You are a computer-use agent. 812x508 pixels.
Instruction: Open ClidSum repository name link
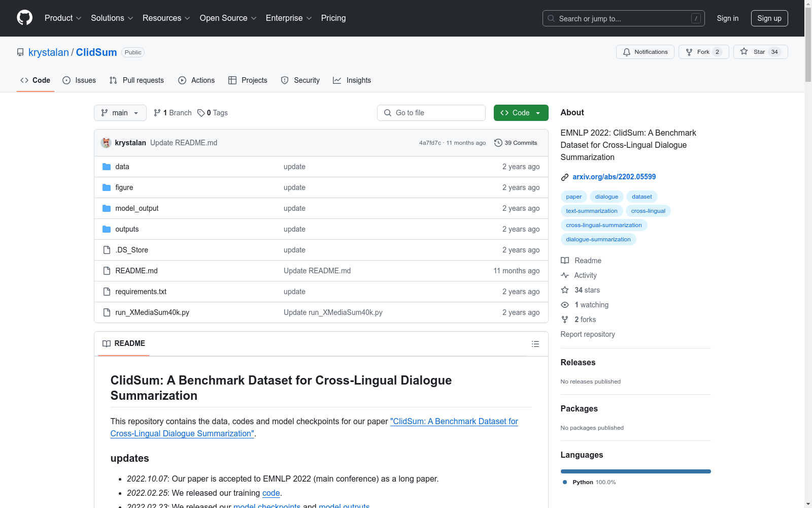(96, 52)
